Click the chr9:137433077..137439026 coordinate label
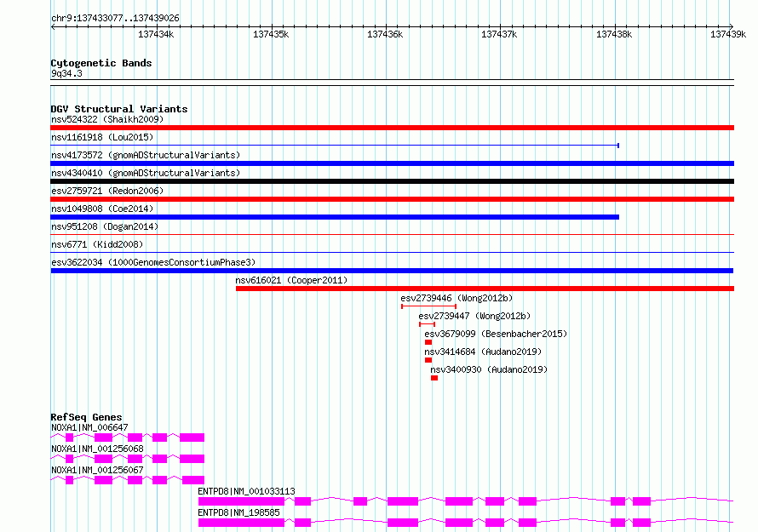The height and width of the screenshot is (532, 758). [115, 18]
